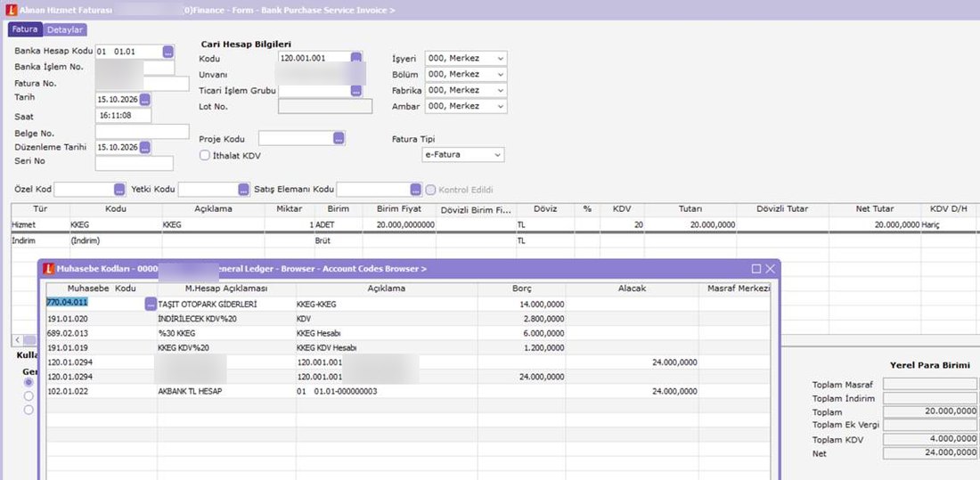Image resolution: width=980 pixels, height=480 pixels.
Task: Click the Toplam İndirim field
Action: 930,398
